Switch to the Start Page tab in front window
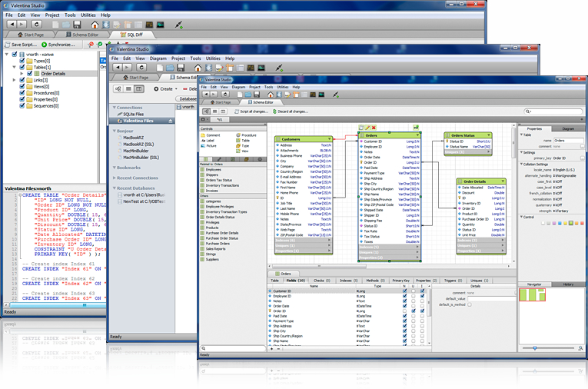This screenshot has width=588, height=389. (x=221, y=102)
